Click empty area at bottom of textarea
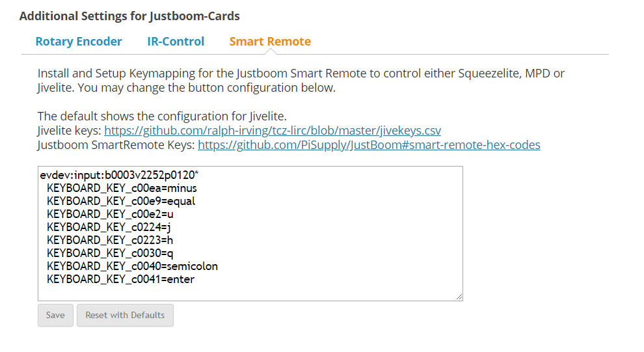 coord(250,293)
